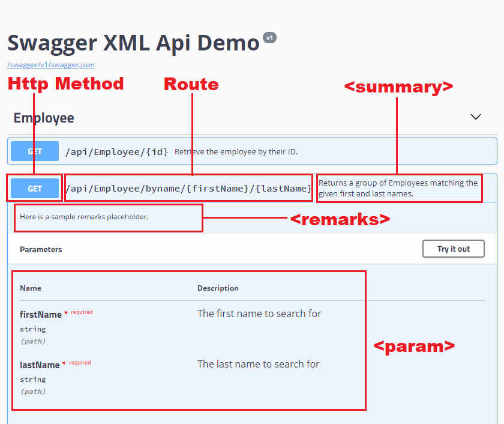Click the Try it out button
This screenshot has width=504, height=424.
pyautogui.click(x=453, y=249)
